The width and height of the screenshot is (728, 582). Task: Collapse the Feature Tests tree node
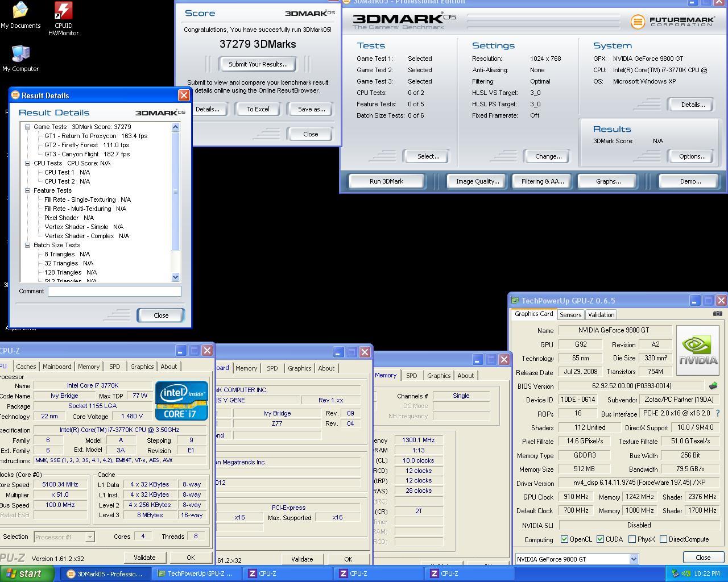[27, 190]
